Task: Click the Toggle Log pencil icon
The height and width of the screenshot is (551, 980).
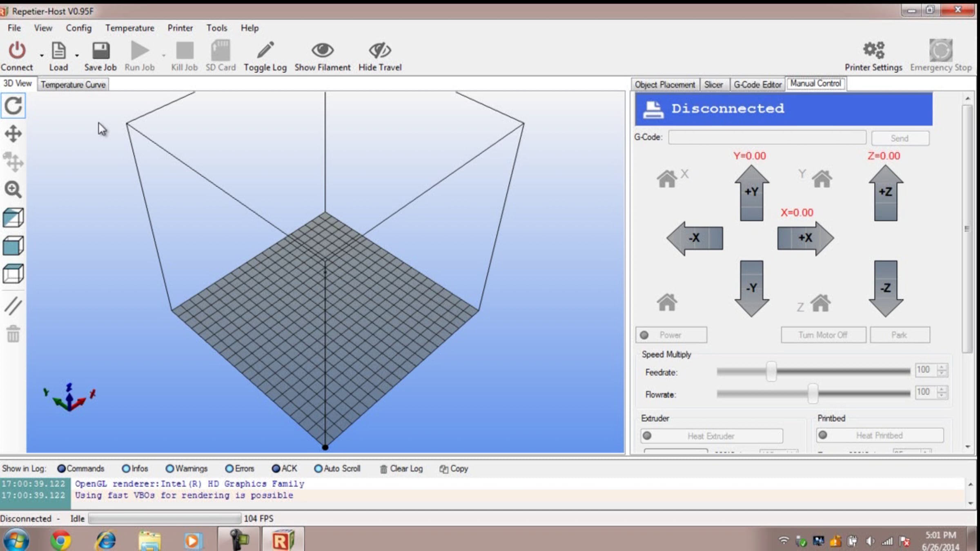Action: (265, 51)
